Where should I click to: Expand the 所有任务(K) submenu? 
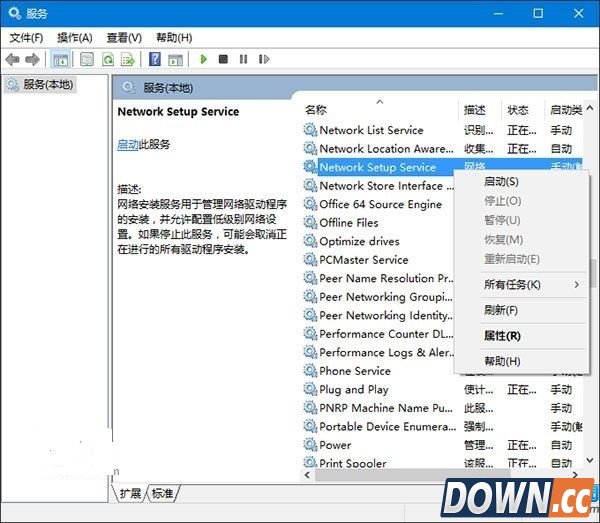tap(512, 285)
